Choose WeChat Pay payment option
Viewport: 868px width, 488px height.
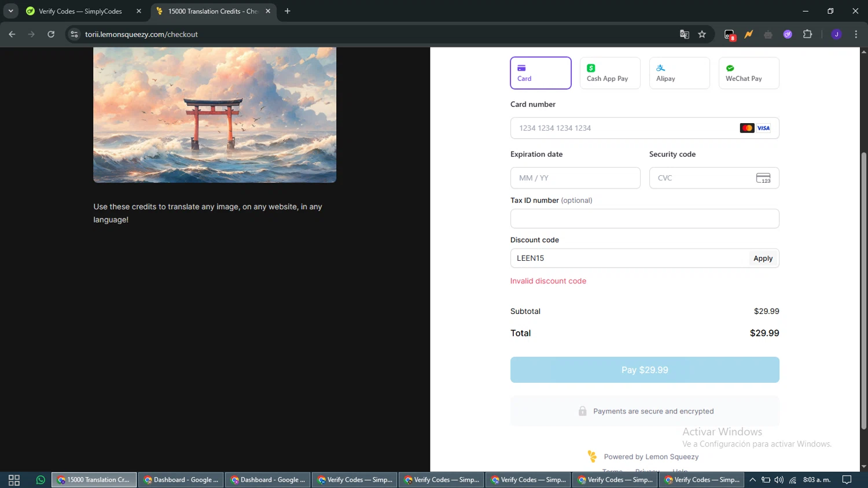[x=749, y=73]
